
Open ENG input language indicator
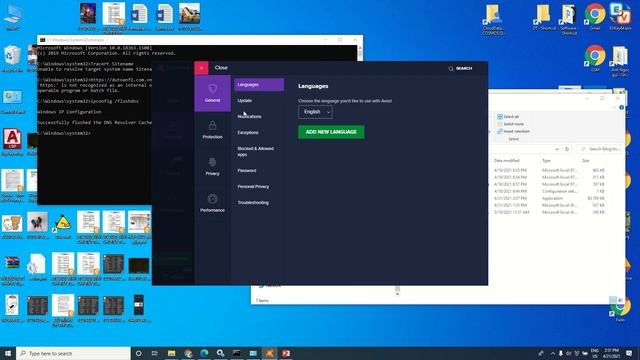click(x=595, y=353)
